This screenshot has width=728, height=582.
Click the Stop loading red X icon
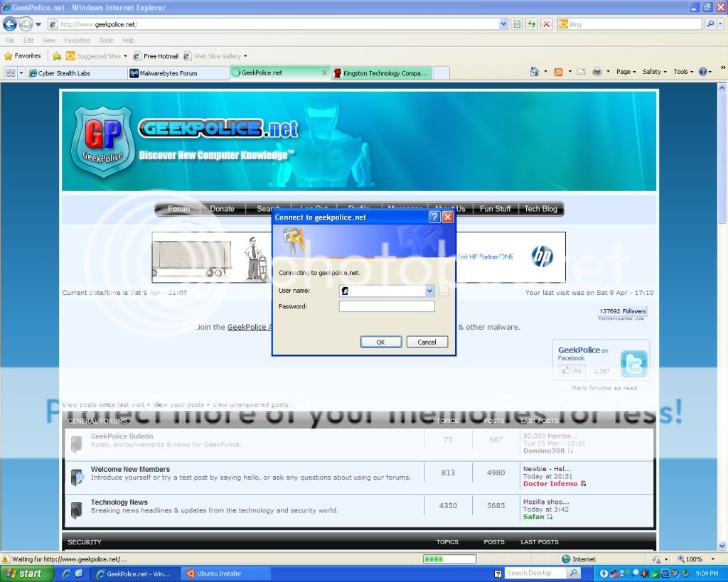[x=547, y=24]
